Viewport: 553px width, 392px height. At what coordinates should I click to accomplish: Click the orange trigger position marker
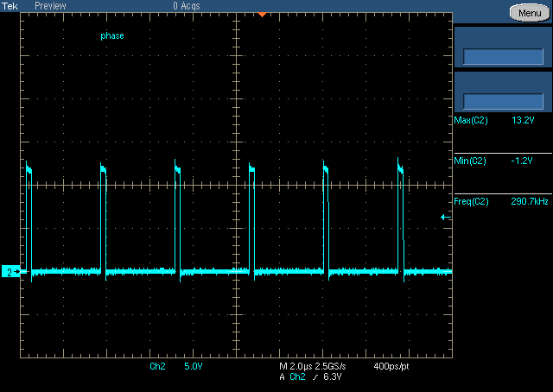(x=262, y=15)
